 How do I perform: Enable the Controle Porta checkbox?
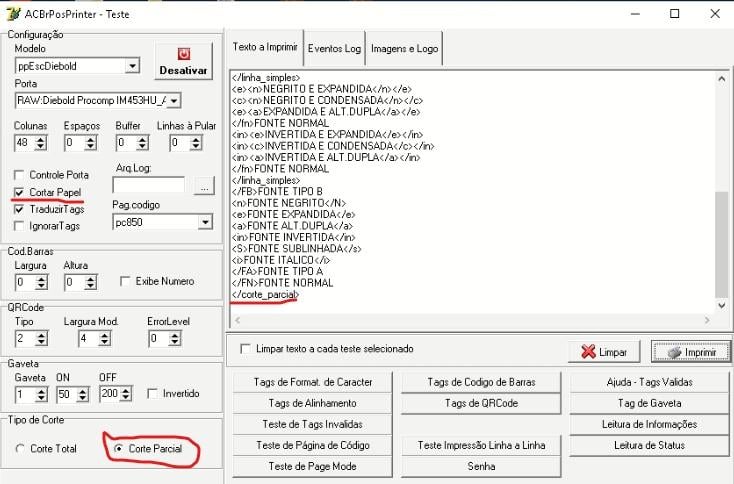coord(19,175)
